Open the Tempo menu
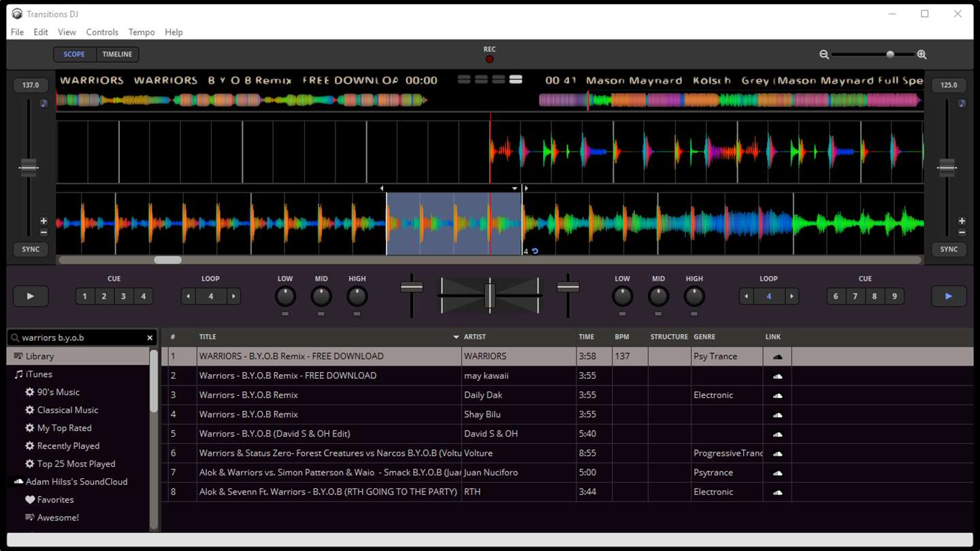 coord(141,32)
